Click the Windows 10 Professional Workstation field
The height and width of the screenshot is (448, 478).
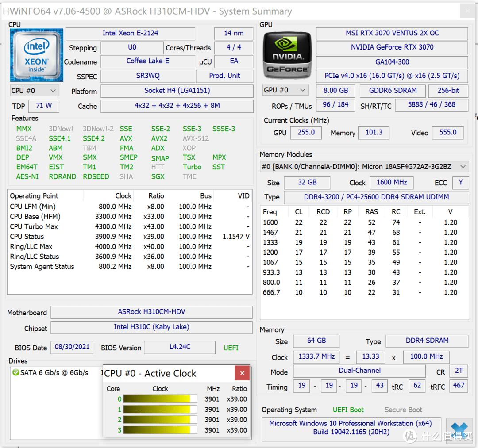[x=351, y=430]
